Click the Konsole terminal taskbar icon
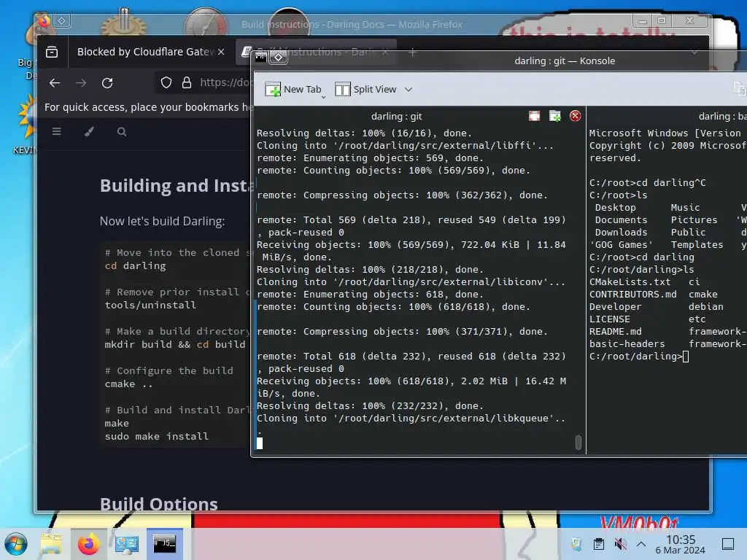 (x=164, y=544)
